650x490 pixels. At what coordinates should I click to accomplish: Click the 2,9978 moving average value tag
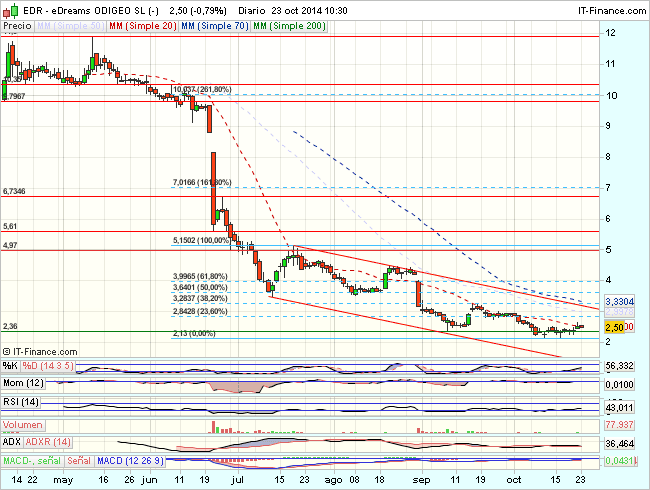(x=619, y=312)
